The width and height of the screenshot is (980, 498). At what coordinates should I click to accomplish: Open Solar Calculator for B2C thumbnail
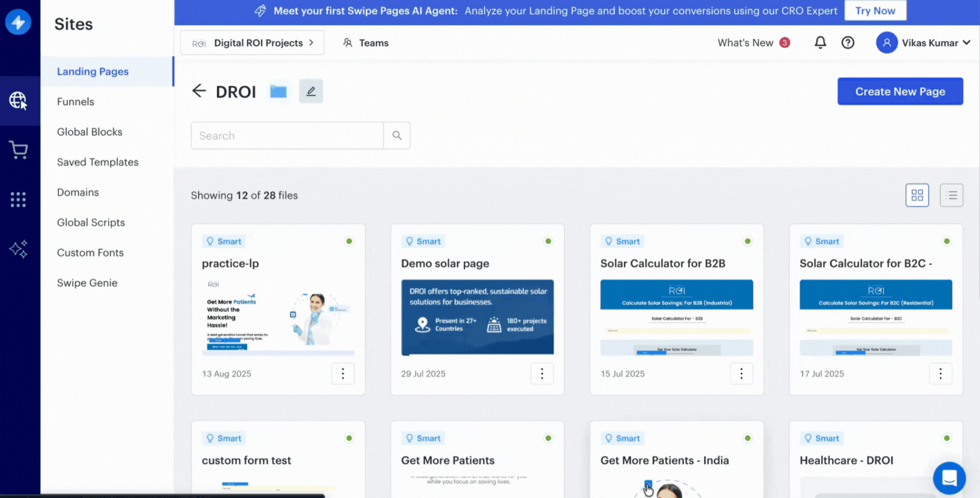[x=876, y=317]
